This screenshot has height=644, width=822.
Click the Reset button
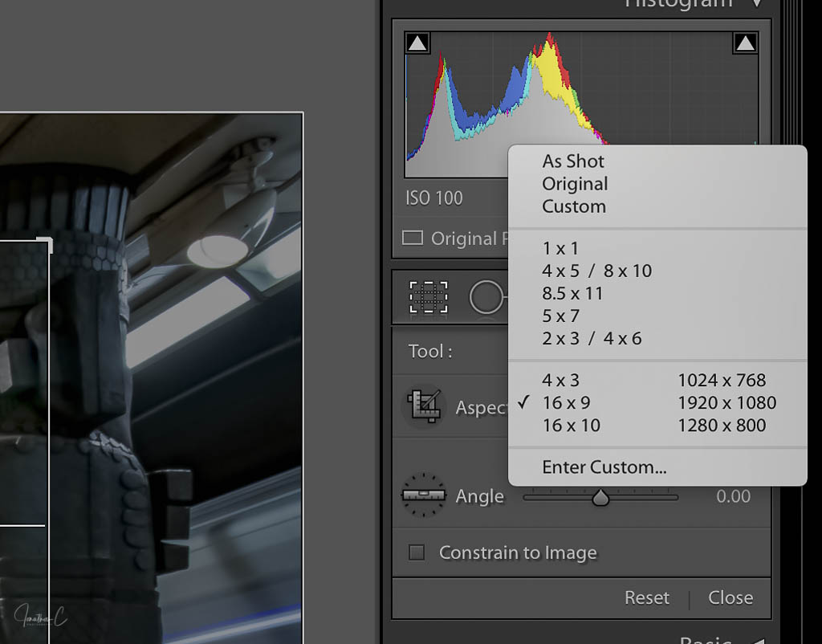[646, 597]
